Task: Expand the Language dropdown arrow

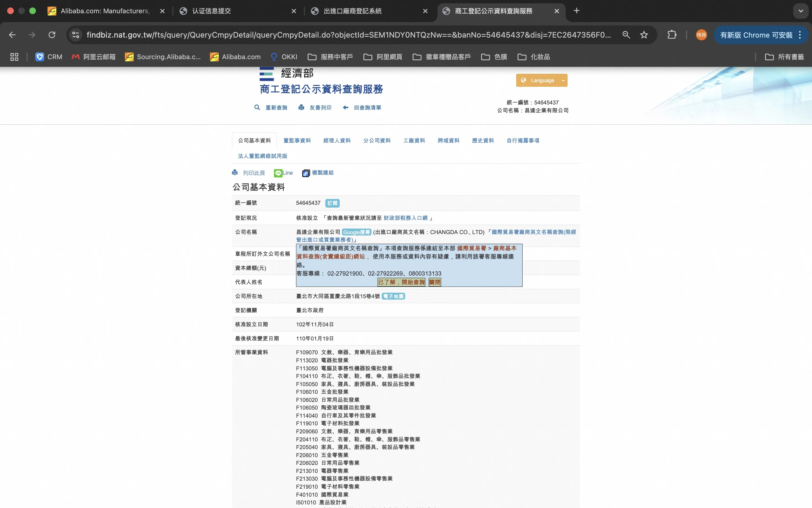Action: 563,81
